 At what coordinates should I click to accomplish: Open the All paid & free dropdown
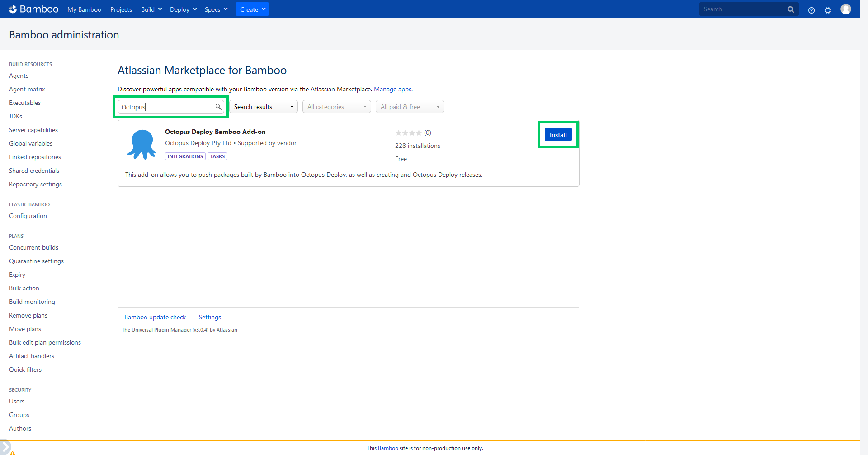[x=410, y=107]
